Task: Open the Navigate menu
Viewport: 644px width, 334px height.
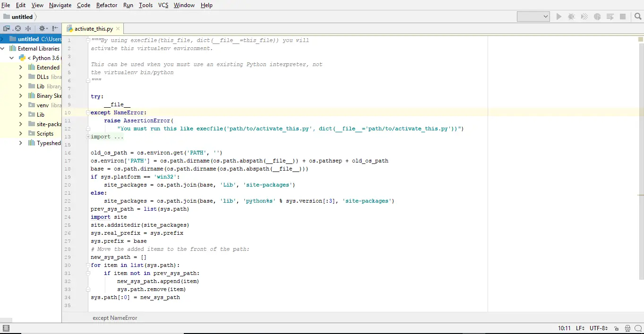Action: tap(60, 5)
